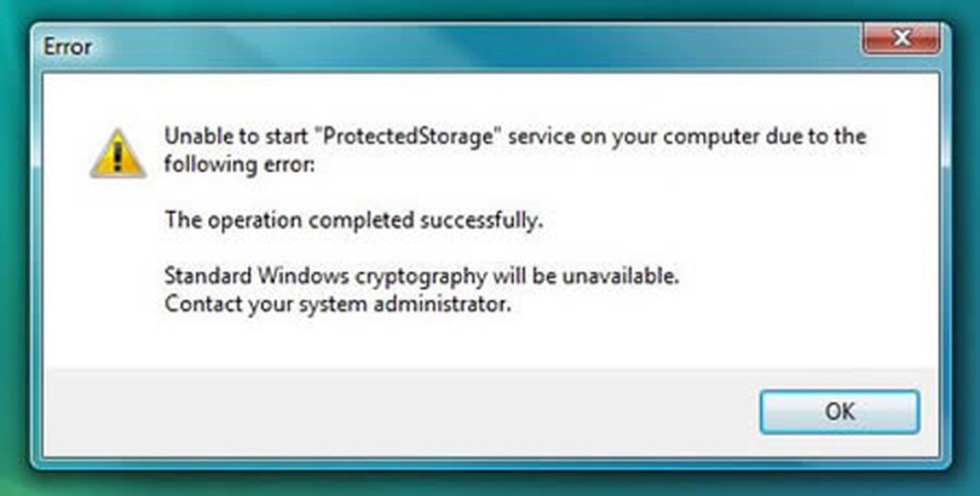The width and height of the screenshot is (980, 496).
Task: Click the word "Standard" in the message
Action: click(x=203, y=276)
